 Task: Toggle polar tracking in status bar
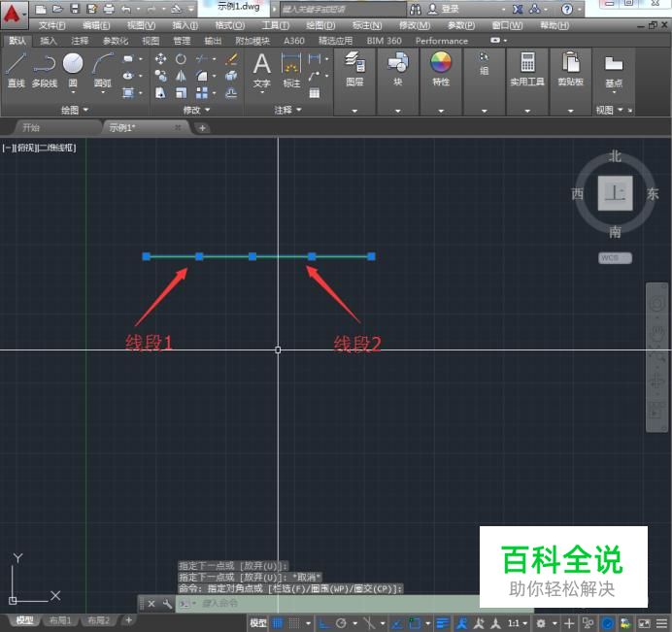click(341, 623)
